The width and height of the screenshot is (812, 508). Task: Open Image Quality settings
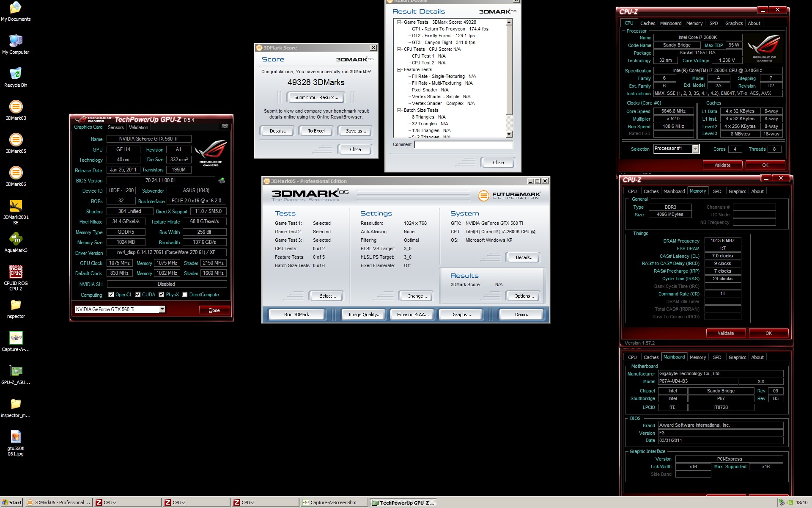364,315
